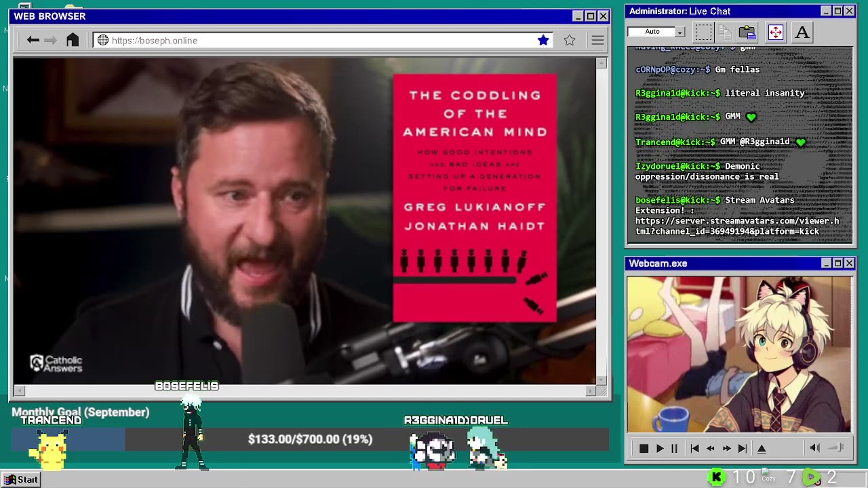Click the Cozy icon in the taskbar

point(768,476)
